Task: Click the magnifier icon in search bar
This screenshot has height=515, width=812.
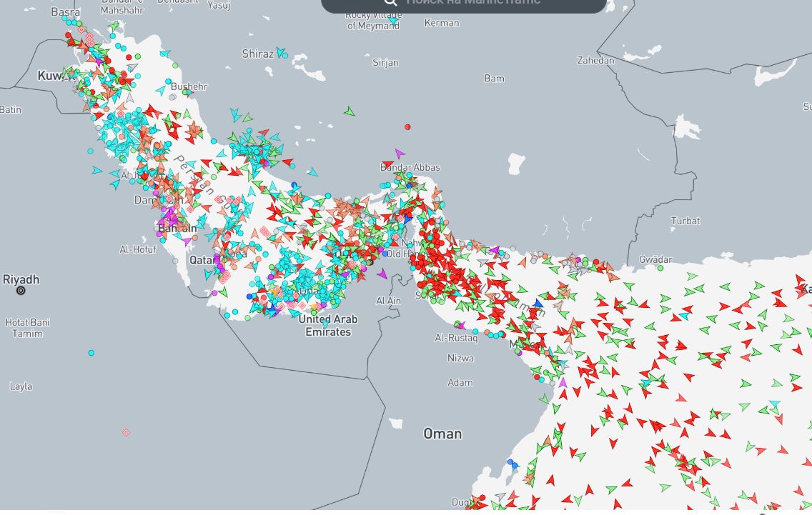Action: (390, 3)
